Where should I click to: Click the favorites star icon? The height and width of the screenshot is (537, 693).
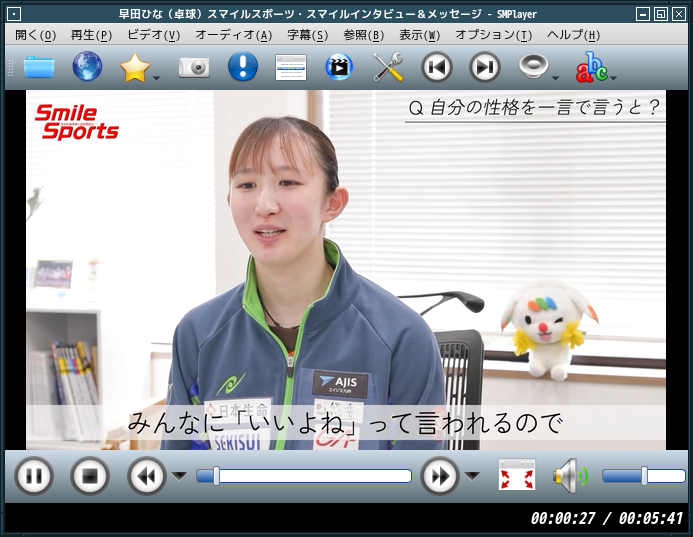(x=134, y=67)
